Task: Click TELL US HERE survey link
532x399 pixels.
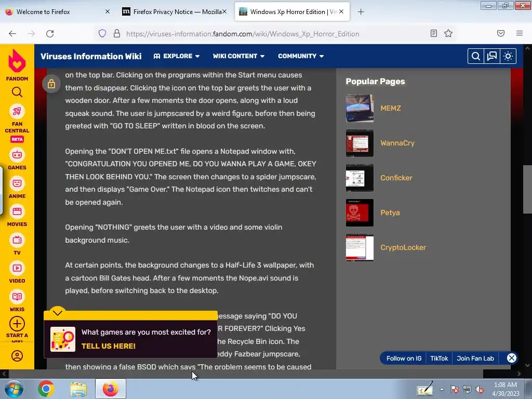Action: 108,346
